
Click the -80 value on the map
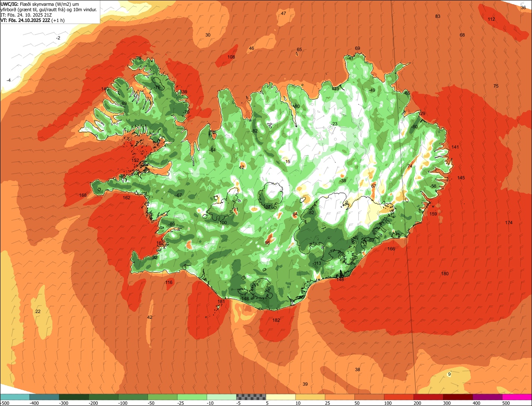(x=414, y=127)
